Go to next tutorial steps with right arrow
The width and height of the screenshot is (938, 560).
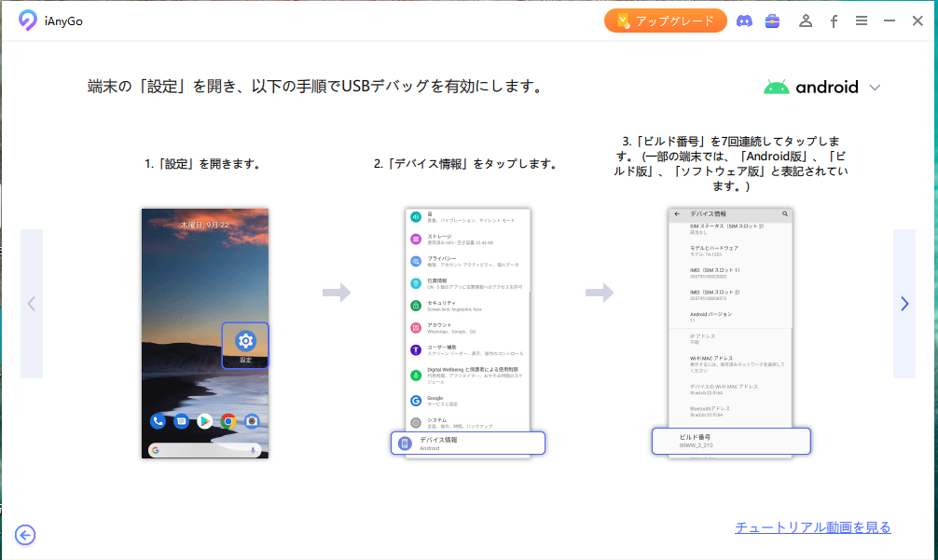904,304
